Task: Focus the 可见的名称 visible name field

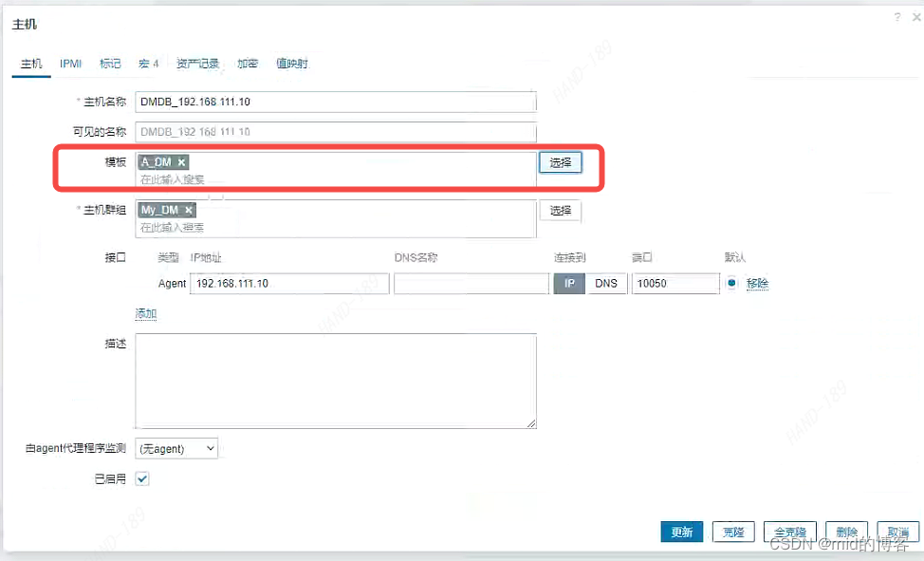Action: point(336,132)
